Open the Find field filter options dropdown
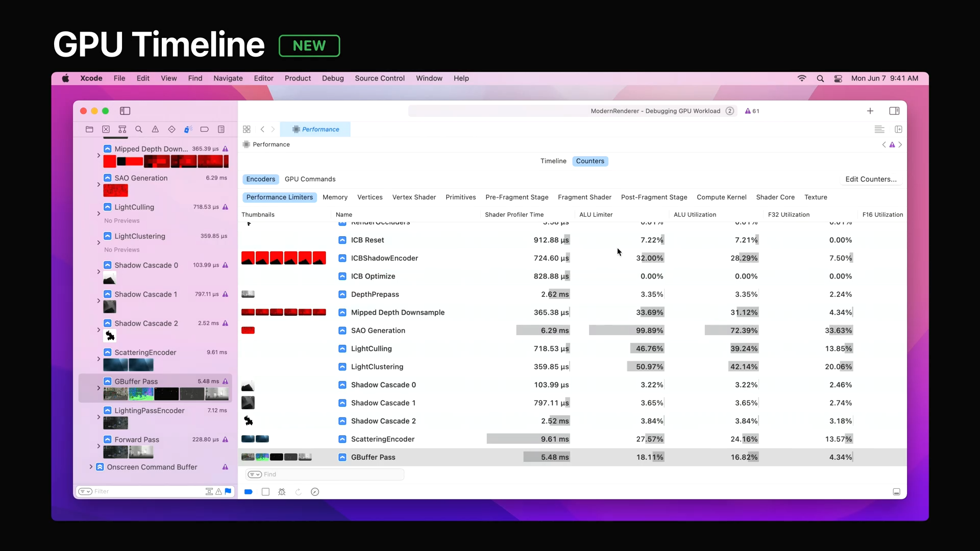 click(254, 474)
